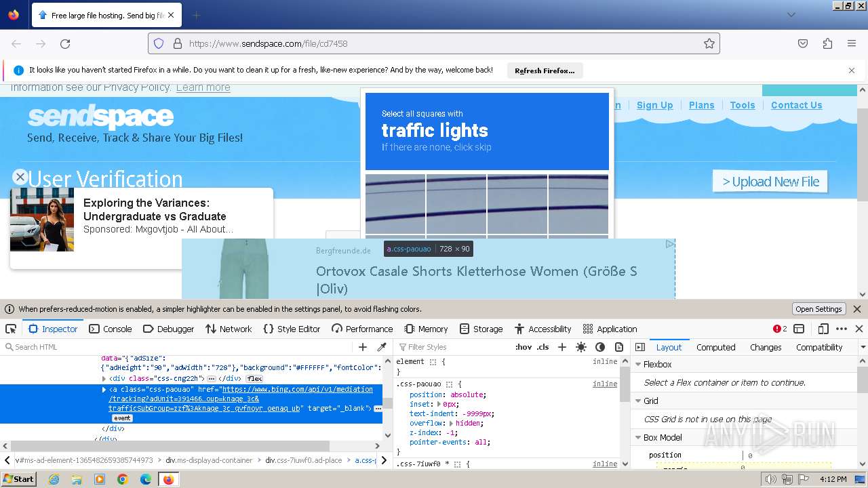The height and width of the screenshot is (488, 868).
Task: Open the Accessibility tab
Action: [x=542, y=329]
